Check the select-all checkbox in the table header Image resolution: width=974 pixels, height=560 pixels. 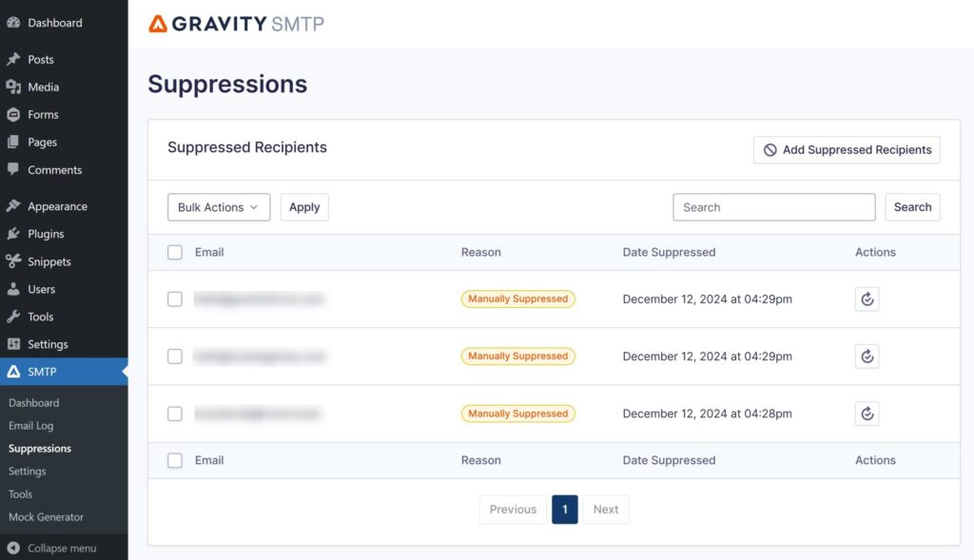(x=175, y=252)
